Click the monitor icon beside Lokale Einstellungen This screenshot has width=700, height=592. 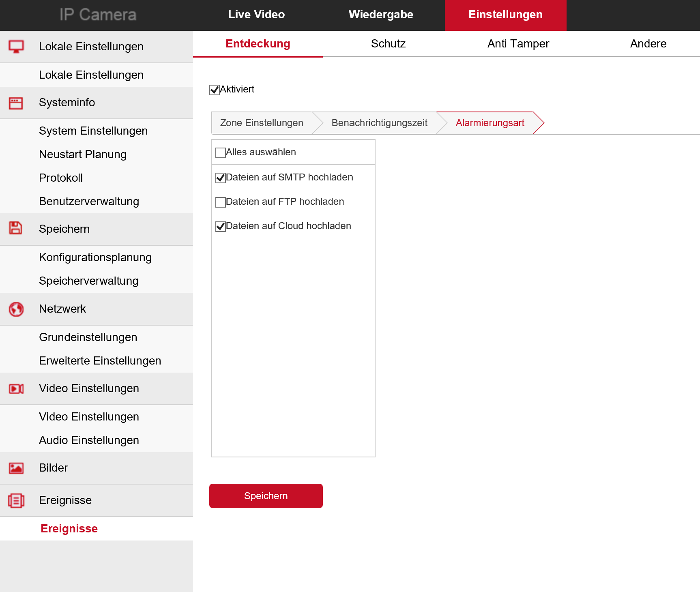tap(16, 47)
